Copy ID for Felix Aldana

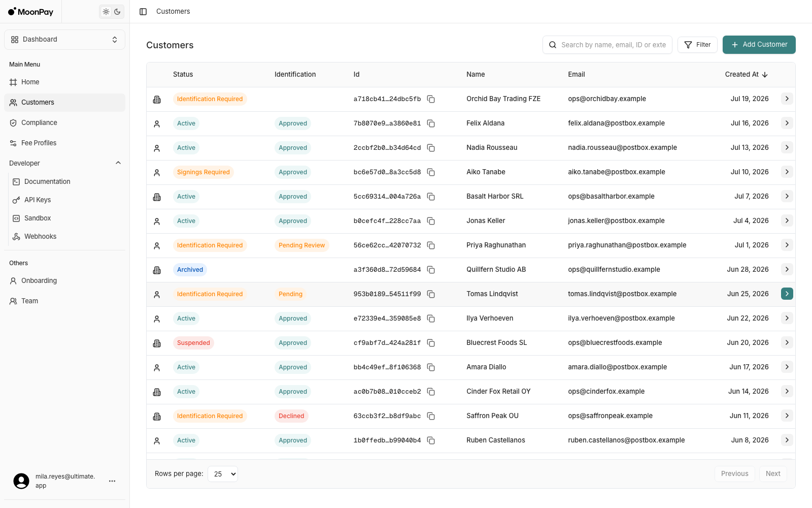[431, 123]
